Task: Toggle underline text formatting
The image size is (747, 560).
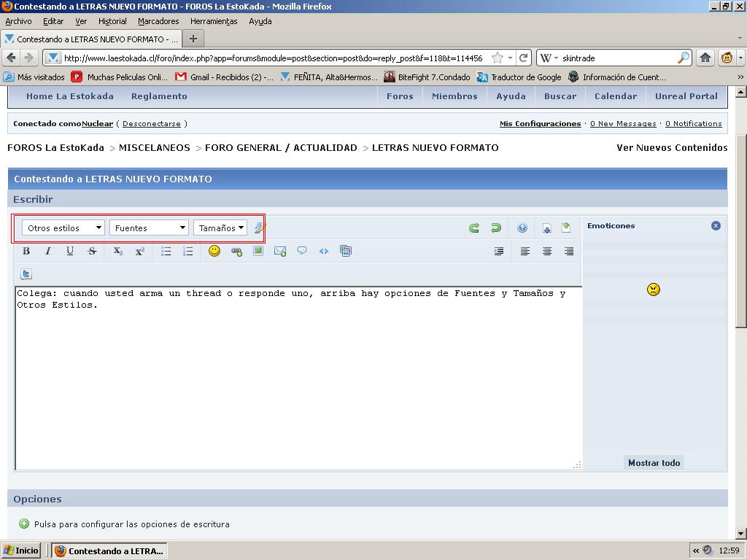Action: [70, 251]
